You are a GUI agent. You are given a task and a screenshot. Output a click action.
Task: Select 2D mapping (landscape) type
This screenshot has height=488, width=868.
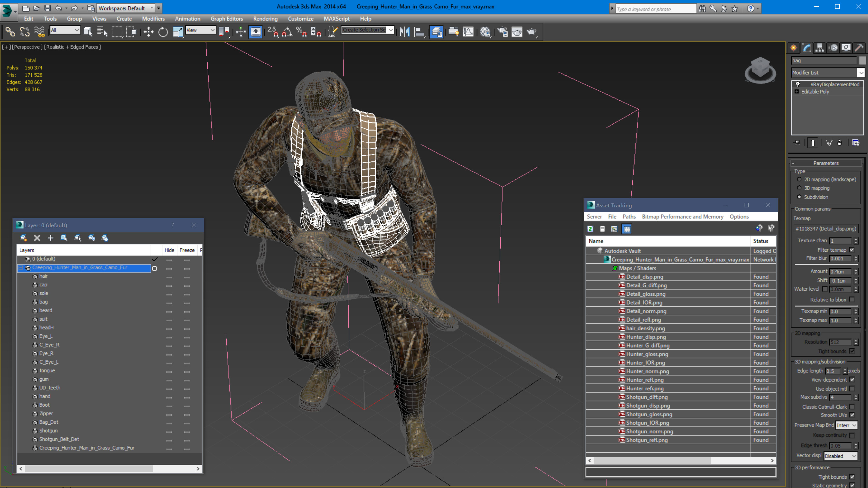(799, 179)
